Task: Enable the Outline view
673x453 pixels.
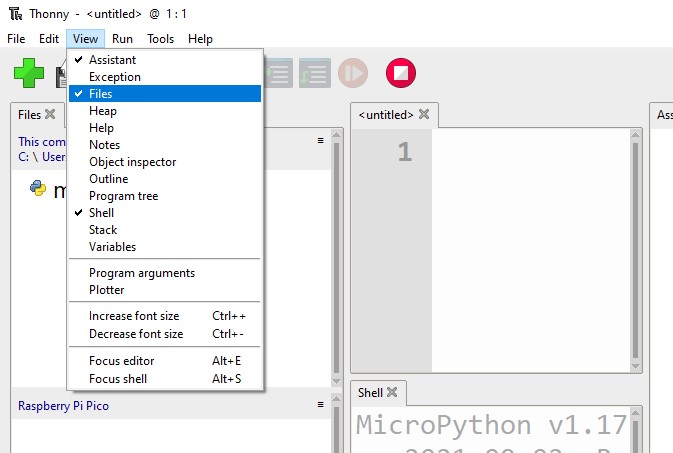Action: [165, 179]
